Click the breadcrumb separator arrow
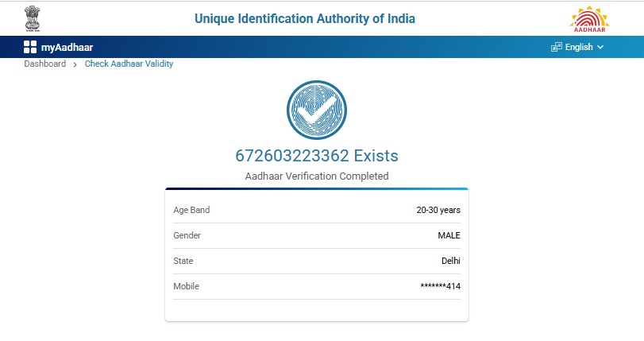644x341 pixels. [75, 64]
